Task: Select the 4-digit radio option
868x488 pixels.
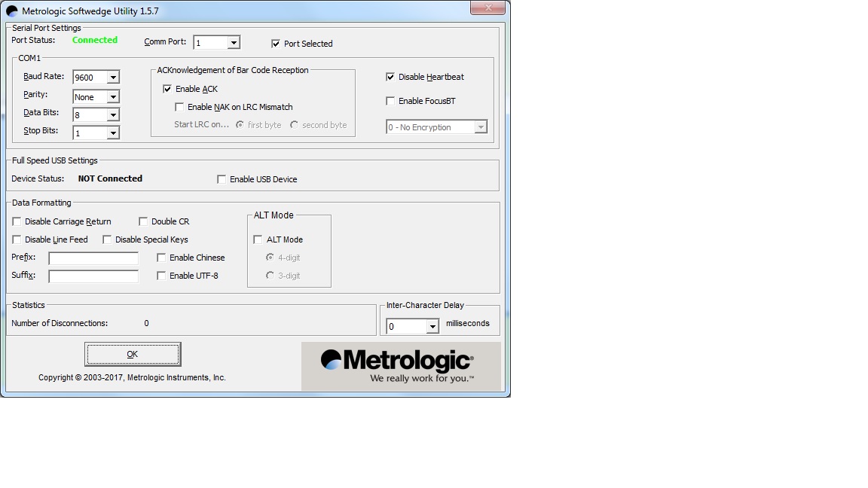Action: 270,258
